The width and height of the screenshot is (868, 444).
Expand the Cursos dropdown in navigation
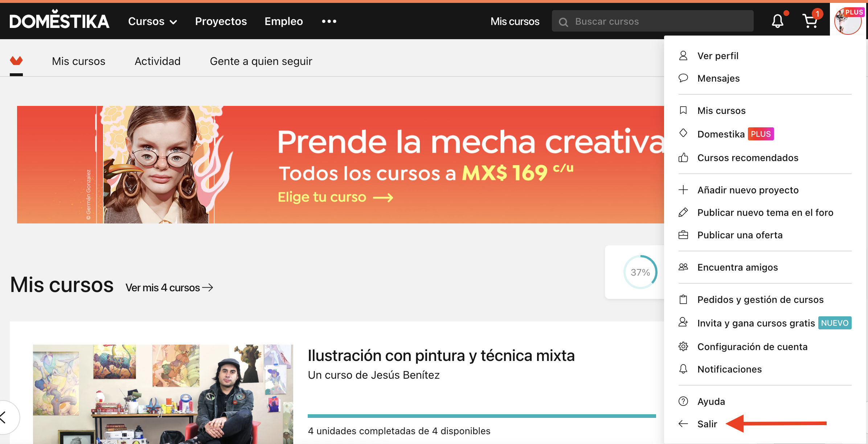tap(152, 21)
